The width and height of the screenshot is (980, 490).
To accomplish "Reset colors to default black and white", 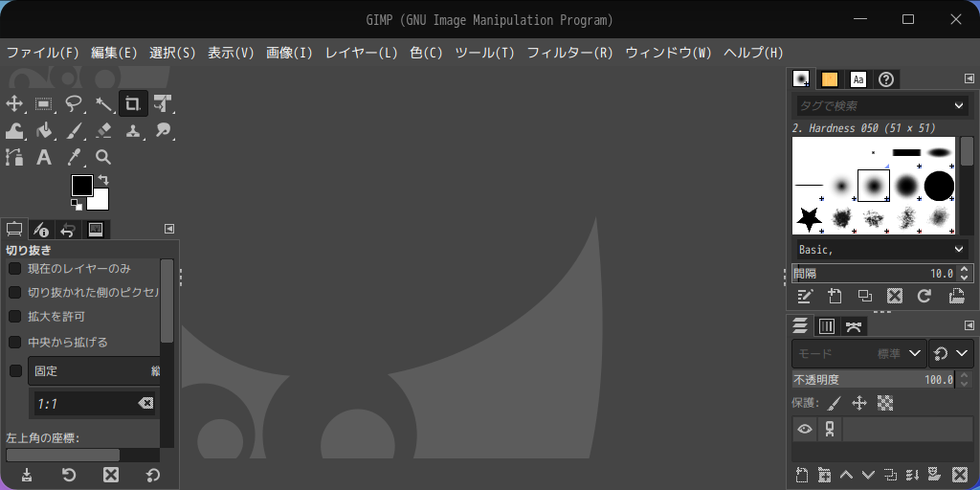I will coord(77,205).
